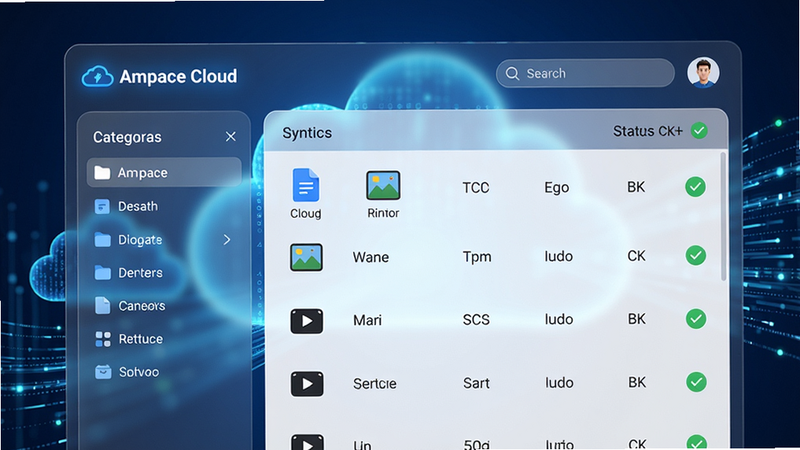Image resolution: width=800 pixels, height=450 pixels.
Task: Click the search magnifier icon
Action: [512, 73]
